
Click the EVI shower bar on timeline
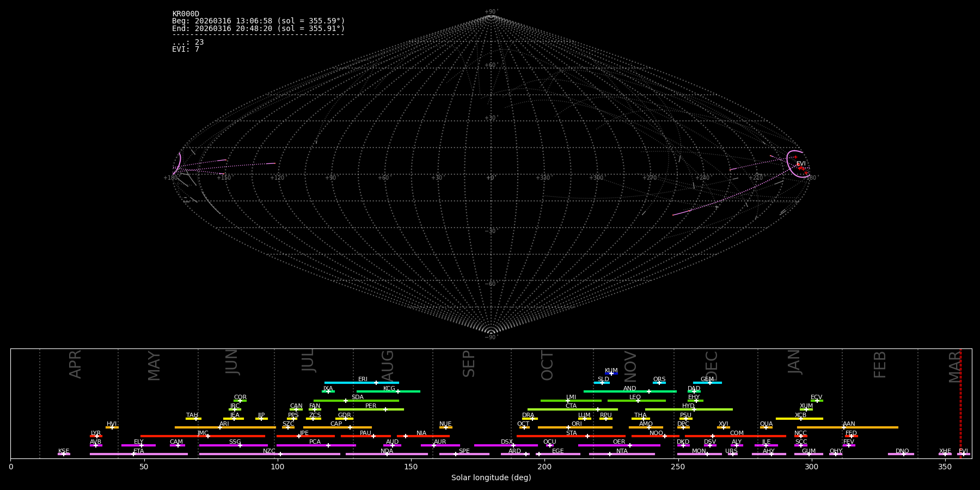[964, 454]
